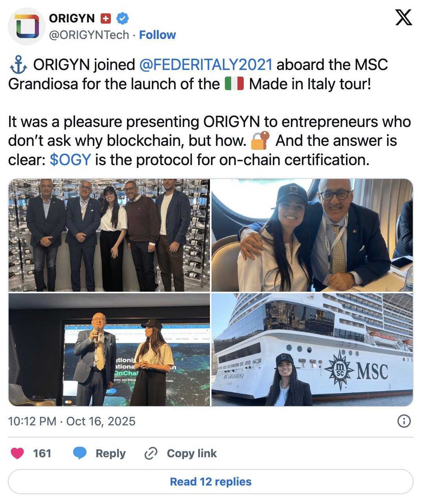Click the Reply text button
Screen dimensions: 423x504
(110, 453)
